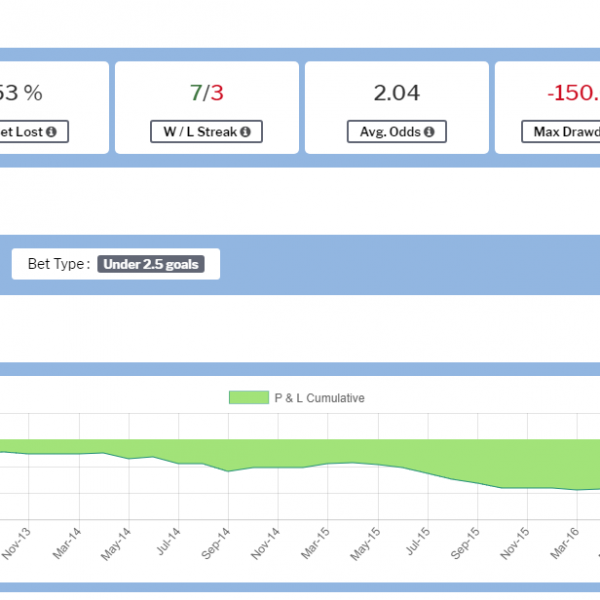Viewport: 600px width, 600px height.
Task: Click the Max Drawdown label button
Action: point(561,132)
